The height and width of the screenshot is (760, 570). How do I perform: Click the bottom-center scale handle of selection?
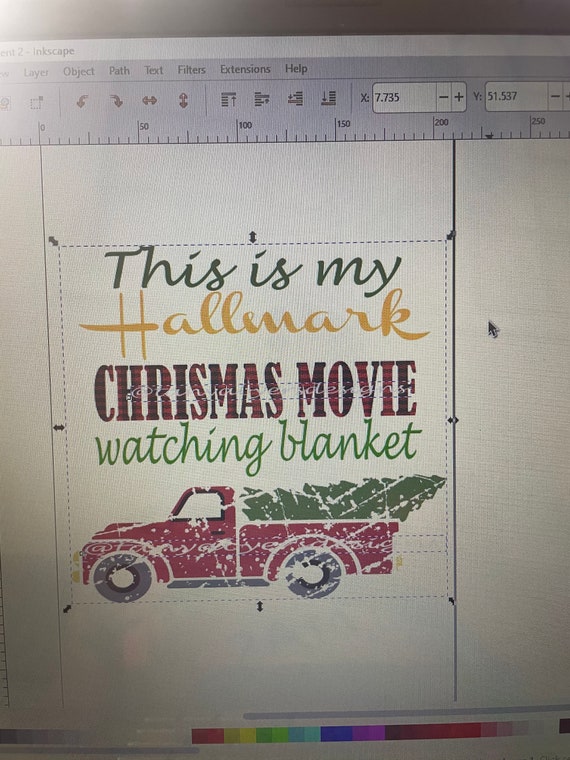(259, 606)
